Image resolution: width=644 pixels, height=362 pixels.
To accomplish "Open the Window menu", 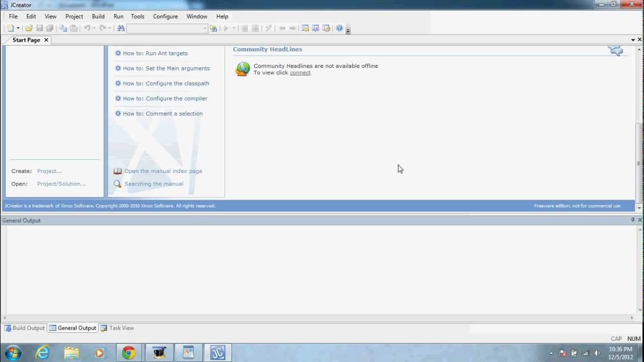I will click(197, 17).
